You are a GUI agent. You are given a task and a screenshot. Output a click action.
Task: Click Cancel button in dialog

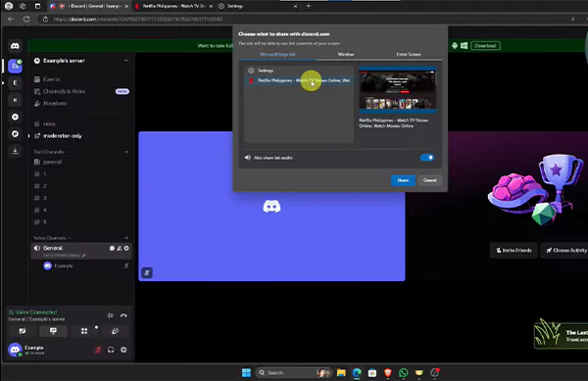point(430,180)
